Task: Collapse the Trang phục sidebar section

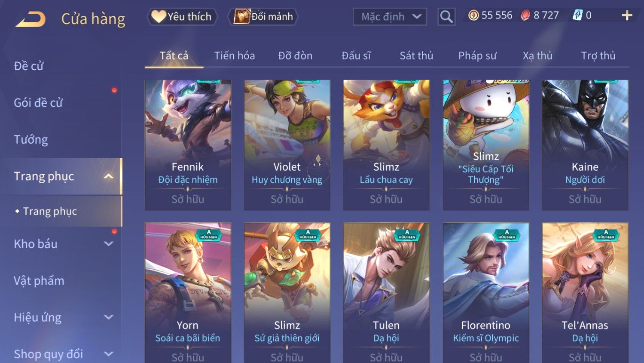Action: pyautogui.click(x=108, y=176)
